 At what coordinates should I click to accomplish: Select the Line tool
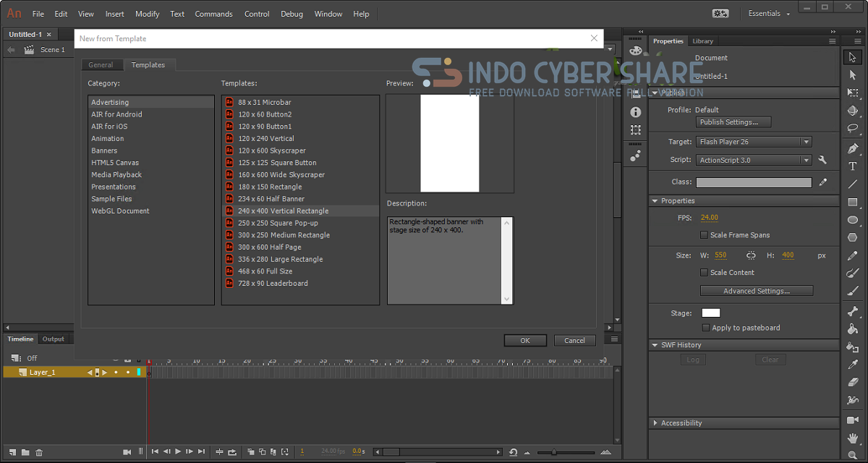[x=853, y=184]
